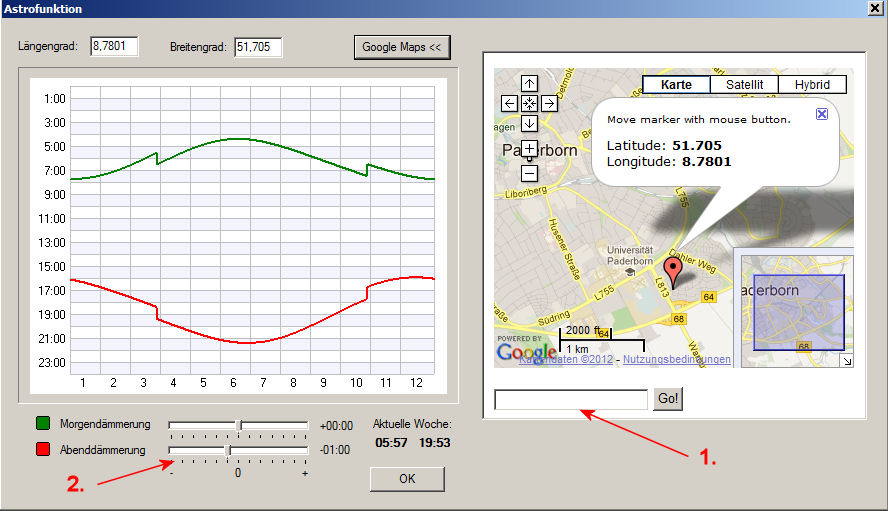Switch map view to Hybrid
888x511 pixels.
pyautogui.click(x=811, y=85)
